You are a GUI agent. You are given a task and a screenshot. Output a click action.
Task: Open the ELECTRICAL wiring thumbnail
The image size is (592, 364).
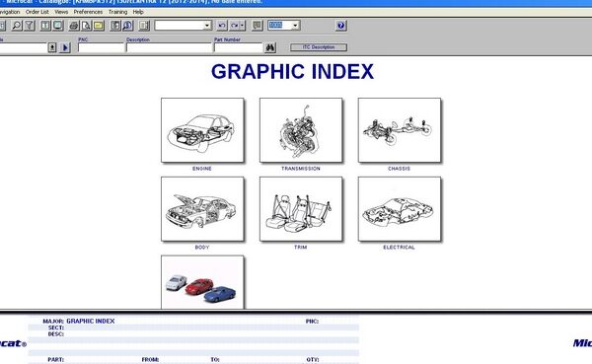pos(400,209)
